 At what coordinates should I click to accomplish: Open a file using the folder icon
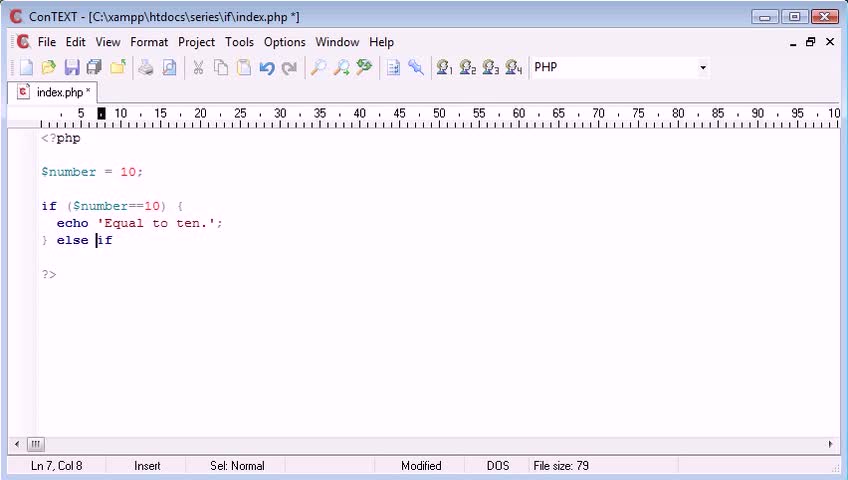pyautogui.click(x=48, y=68)
